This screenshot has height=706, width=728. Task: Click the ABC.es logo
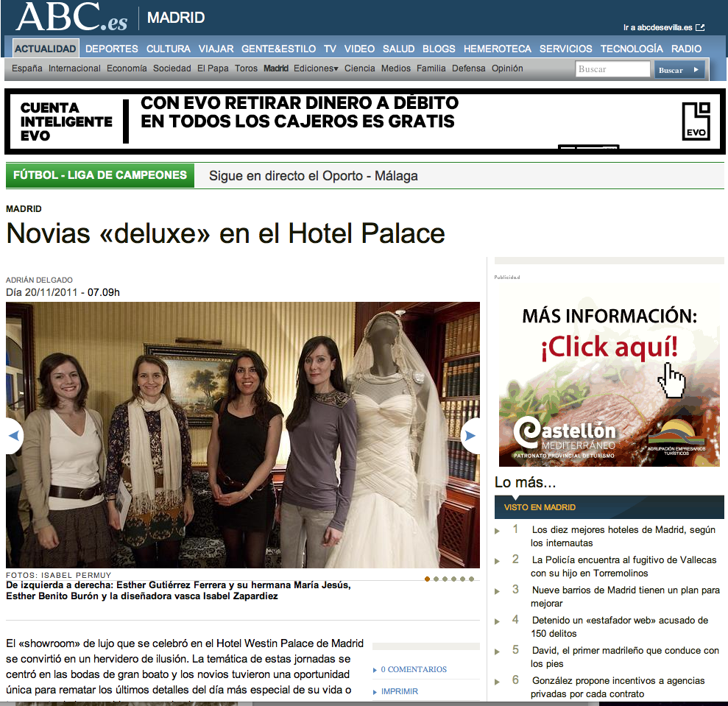pos(71,17)
